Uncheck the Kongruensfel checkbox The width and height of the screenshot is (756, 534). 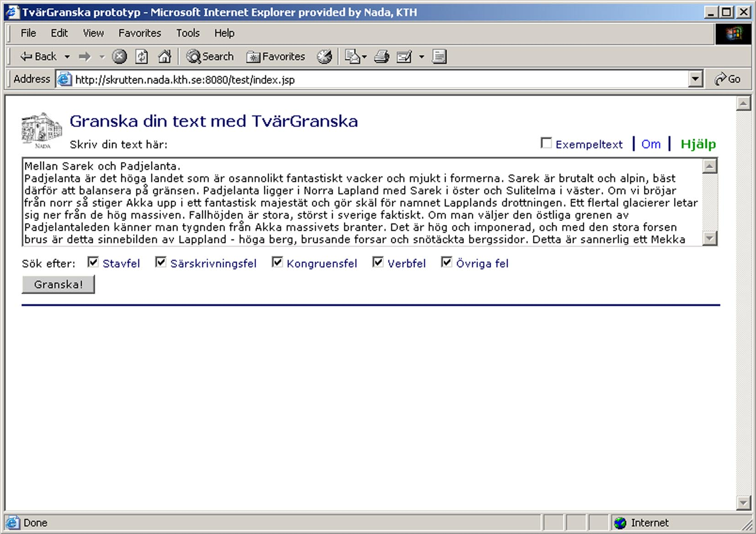(x=277, y=262)
